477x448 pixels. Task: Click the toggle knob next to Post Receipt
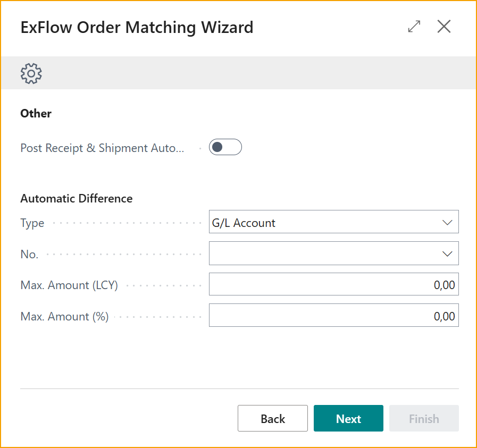(218, 147)
